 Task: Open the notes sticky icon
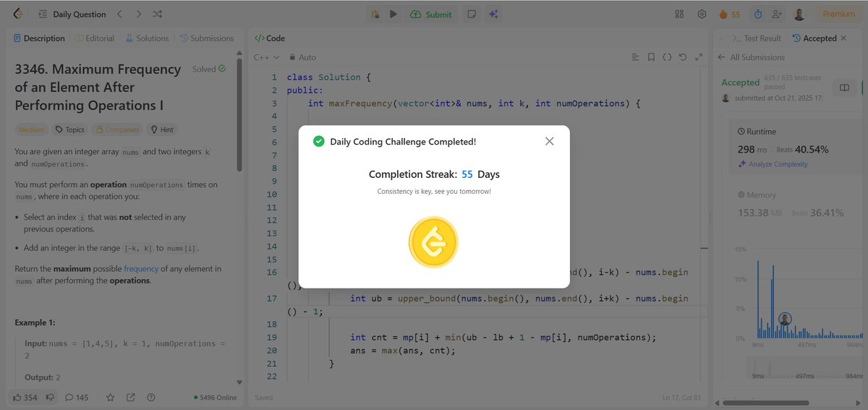point(472,14)
